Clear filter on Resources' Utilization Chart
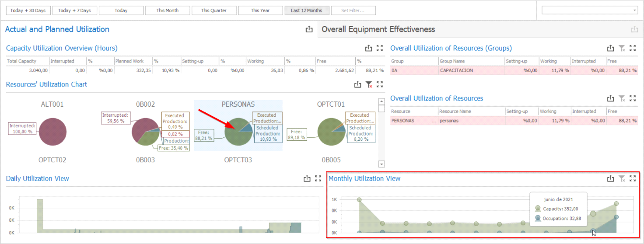Image resolution: width=644 pixels, height=244 pixels. (369, 85)
